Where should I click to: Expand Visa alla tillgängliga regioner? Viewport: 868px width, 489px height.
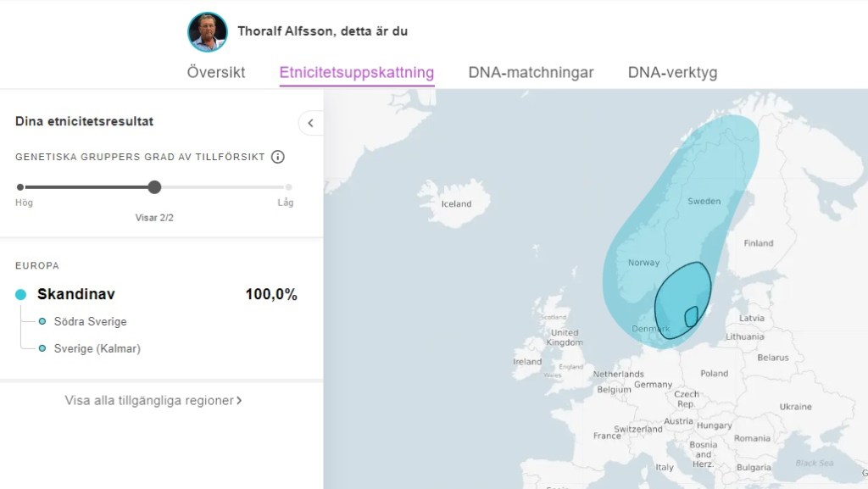[x=153, y=400]
